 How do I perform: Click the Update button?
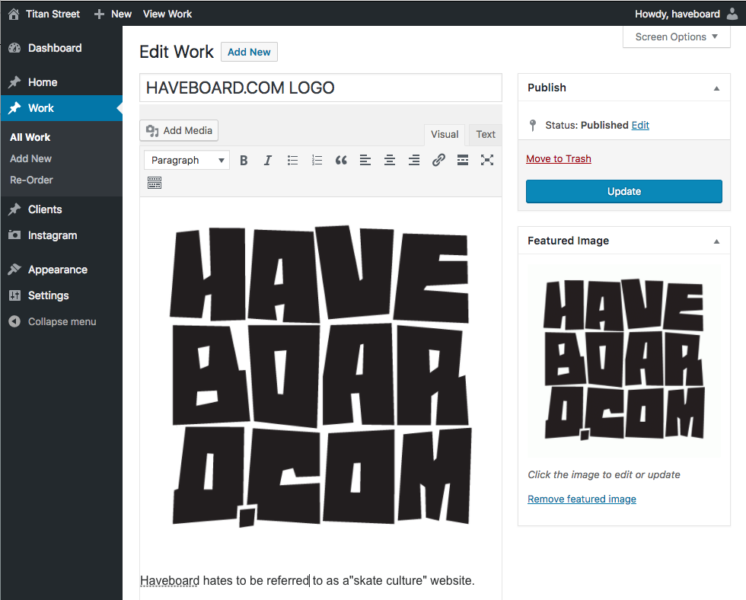coord(624,191)
